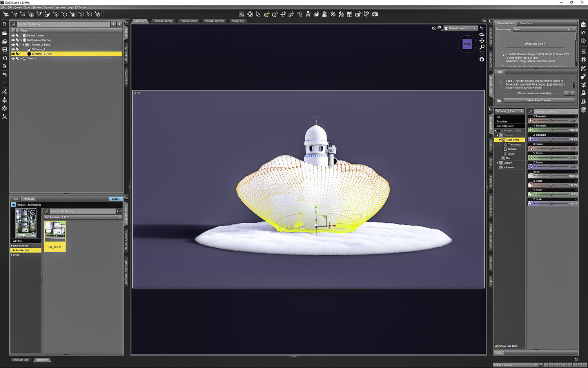The height and width of the screenshot is (368, 588).
Task: Click the Save Scene floppy disk icon
Action: (x=5, y=49)
